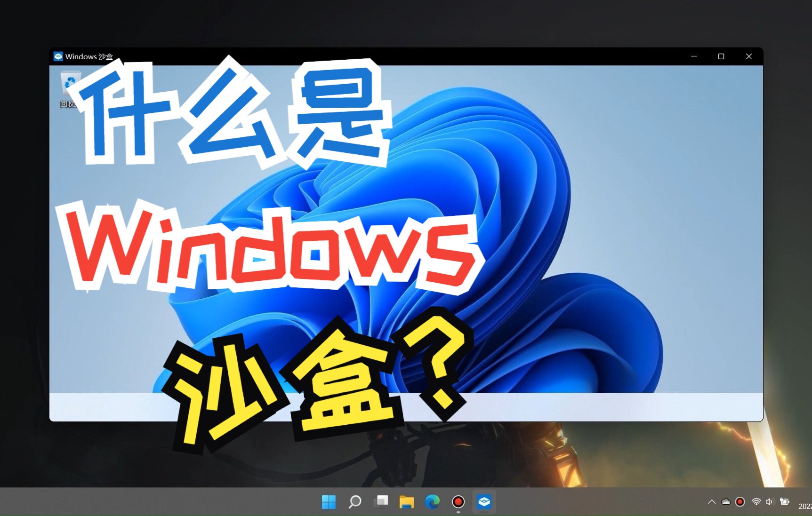The height and width of the screenshot is (516, 812).
Task: Maximize the Windows Sandbox window
Action: click(x=721, y=56)
